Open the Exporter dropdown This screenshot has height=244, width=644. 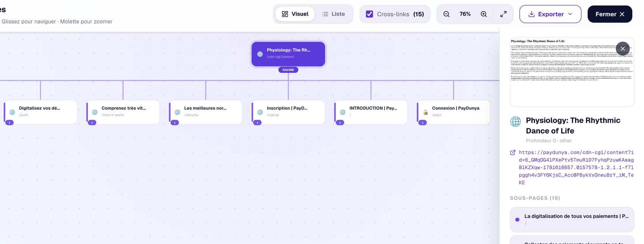pyautogui.click(x=550, y=14)
